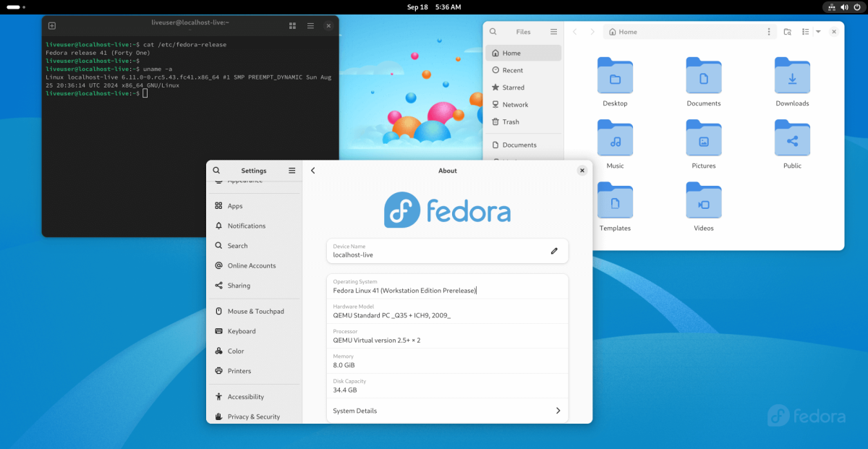Click Hardware Model row QEMU Standard PC
This screenshot has width=868, height=449.
coord(447,311)
